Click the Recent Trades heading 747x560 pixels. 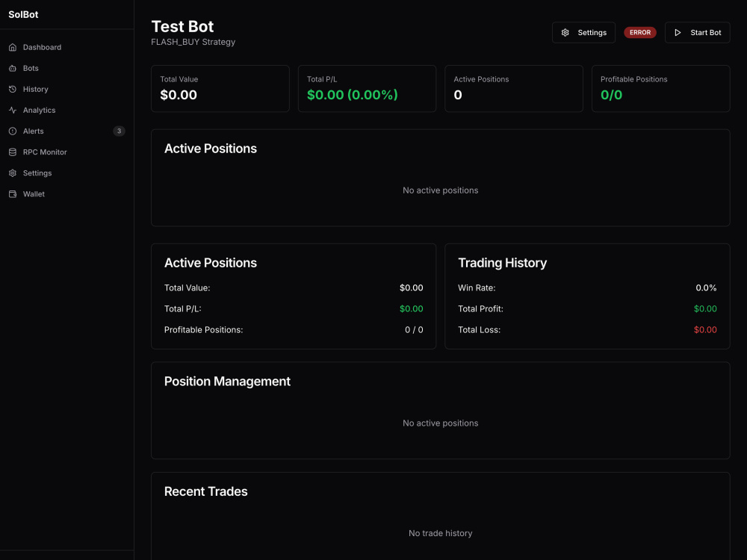(206, 491)
